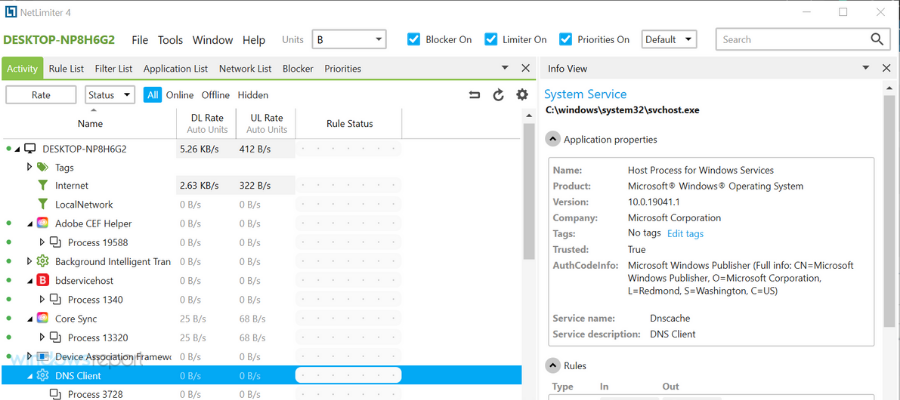Close the Info View panel

886,68
